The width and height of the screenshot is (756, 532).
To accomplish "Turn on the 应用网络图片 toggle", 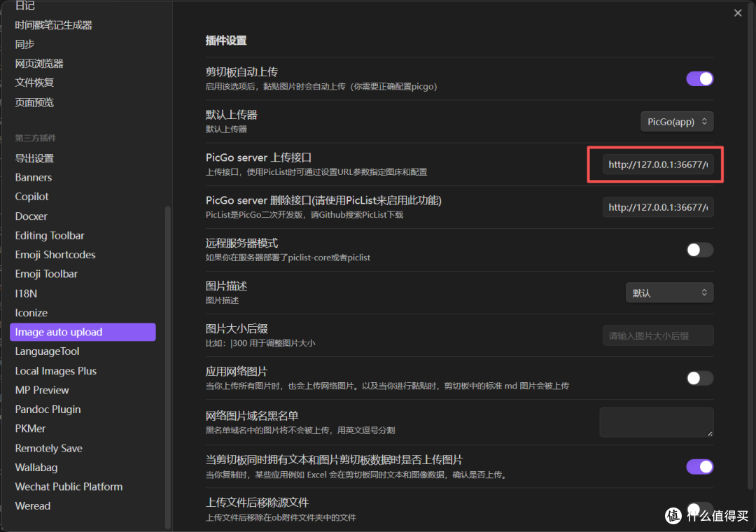I will point(699,378).
